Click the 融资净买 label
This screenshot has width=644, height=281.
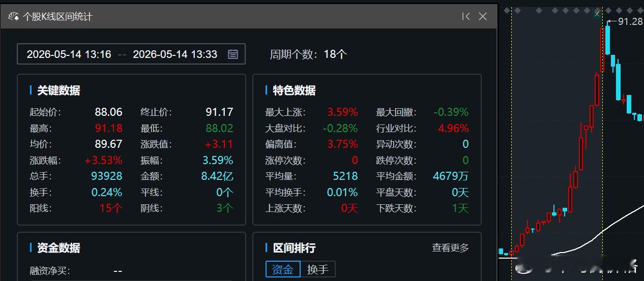click(50, 271)
